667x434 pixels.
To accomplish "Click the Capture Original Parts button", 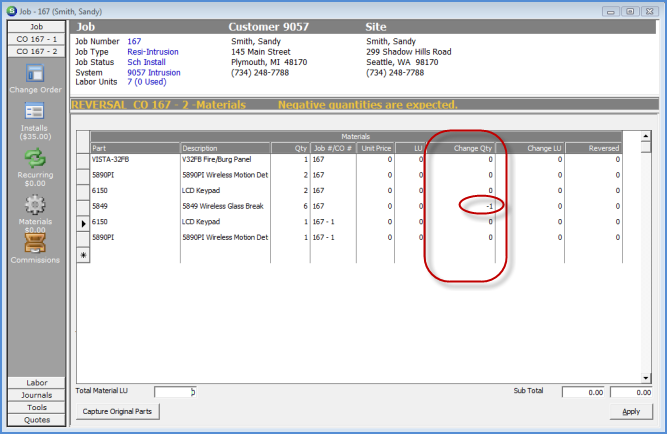I will [x=117, y=411].
